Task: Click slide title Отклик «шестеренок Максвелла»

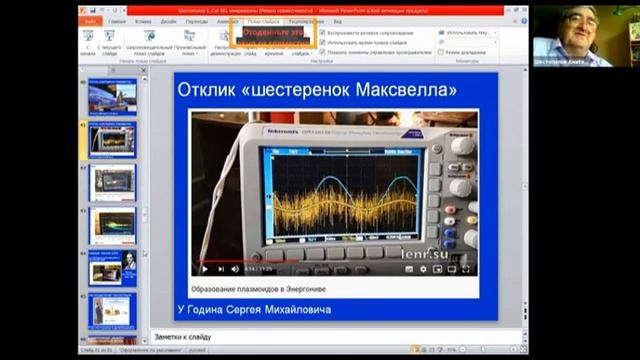Action: pos(317,90)
